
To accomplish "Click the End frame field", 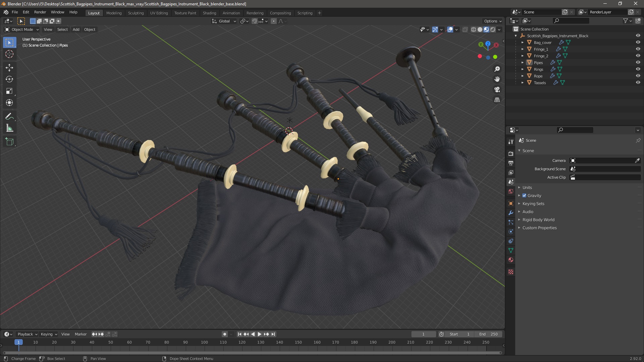I will (x=489, y=334).
